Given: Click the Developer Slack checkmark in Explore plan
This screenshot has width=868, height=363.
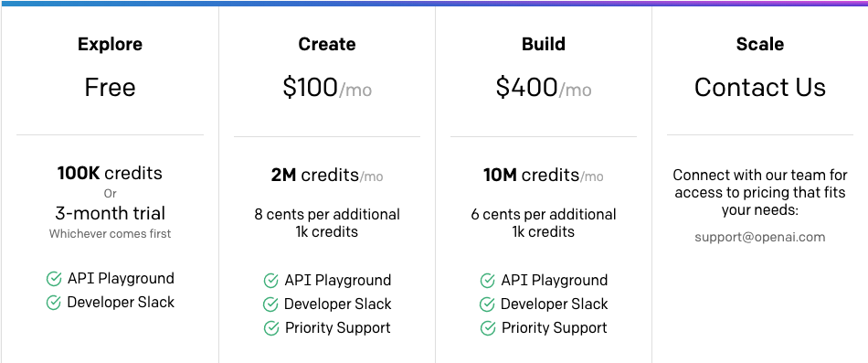Looking at the screenshot, I should pyautogui.click(x=53, y=303).
